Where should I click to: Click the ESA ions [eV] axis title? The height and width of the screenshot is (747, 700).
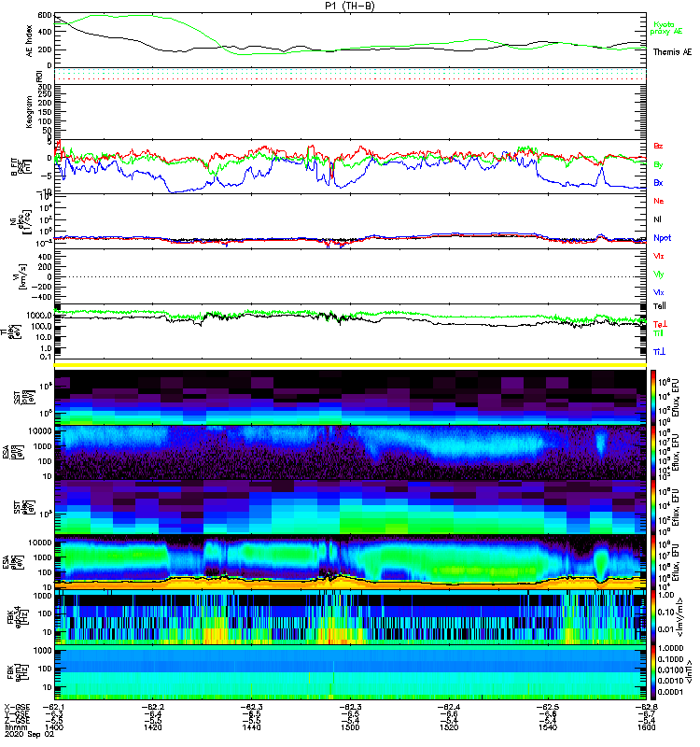coord(11,452)
